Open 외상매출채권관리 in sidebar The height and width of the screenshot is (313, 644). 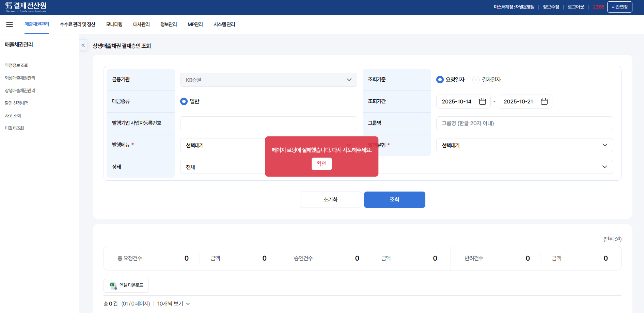(20, 78)
